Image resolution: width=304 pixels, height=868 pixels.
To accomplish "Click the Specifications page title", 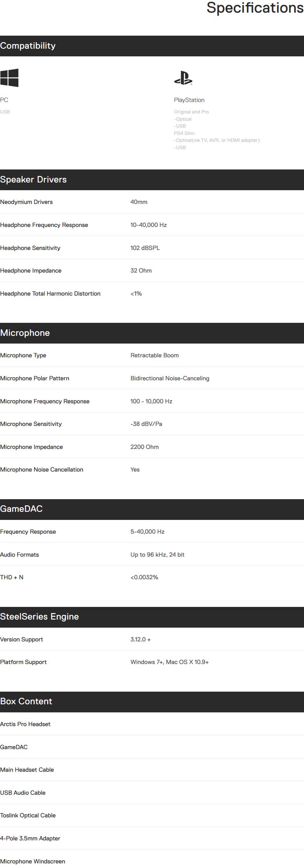I will (255, 8).
